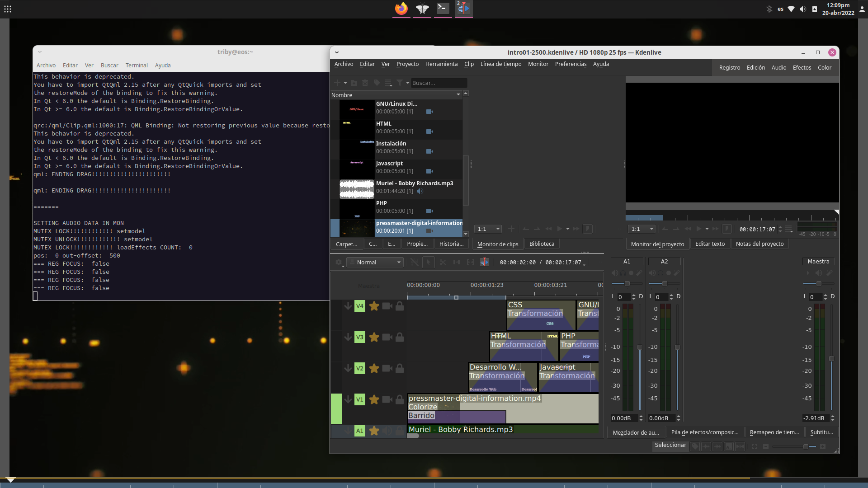Collapse track V4 with down arrow

pos(348,306)
